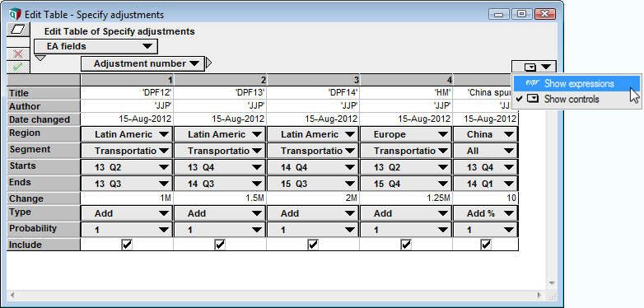The width and height of the screenshot is (644, 308).
Task: Click the Change cell showing 2M
Action: click(x=313, y=198)
